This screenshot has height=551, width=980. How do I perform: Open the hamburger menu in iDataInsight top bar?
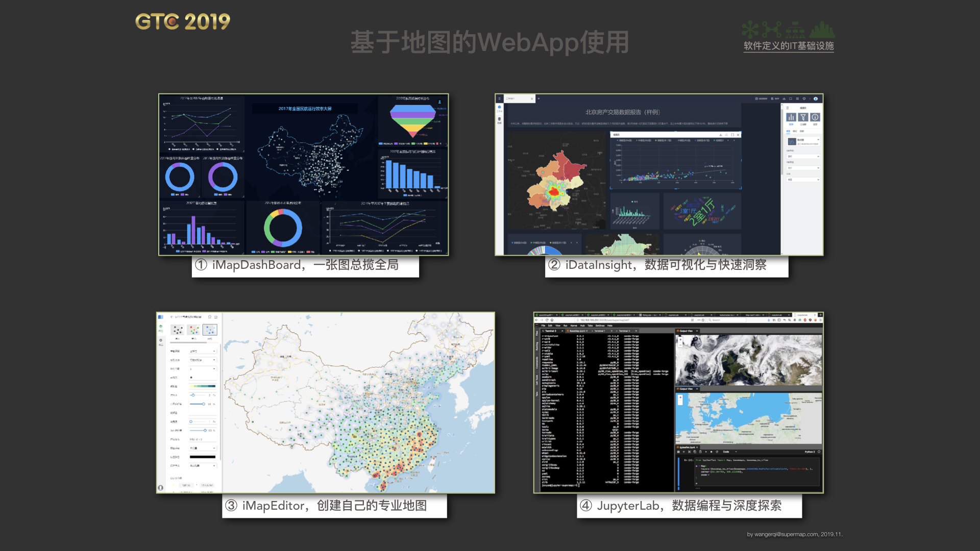click(499, 98)
